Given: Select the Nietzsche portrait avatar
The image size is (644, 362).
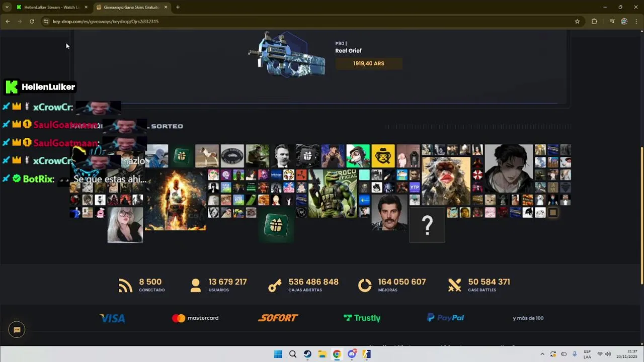Looking at the screenshot, I should point(282,156).
